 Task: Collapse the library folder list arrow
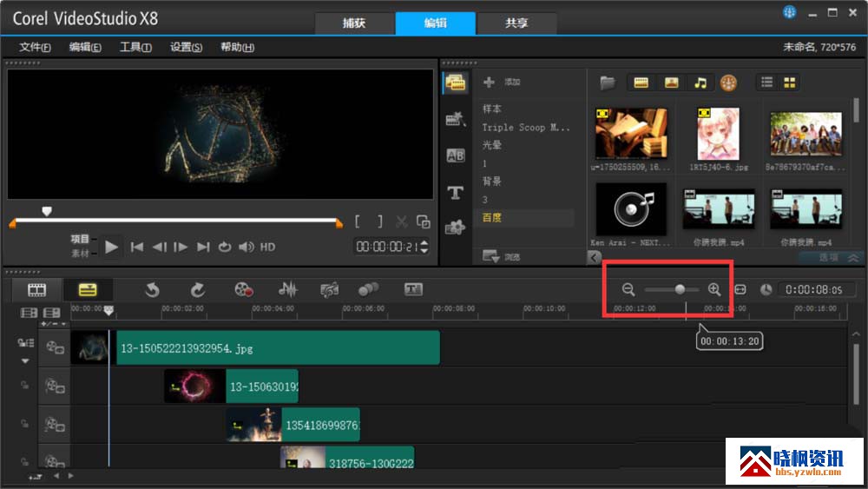[x=594, y=257]
